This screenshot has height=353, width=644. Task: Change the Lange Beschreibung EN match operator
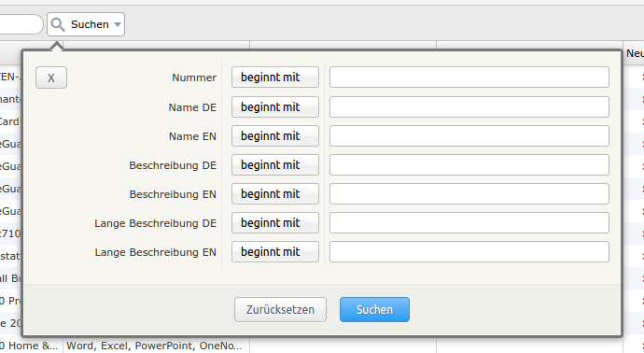pos(275,252)
